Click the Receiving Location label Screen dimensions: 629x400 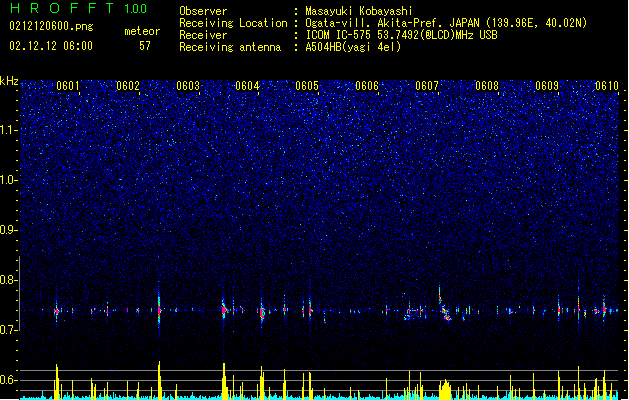click(233, 23)
